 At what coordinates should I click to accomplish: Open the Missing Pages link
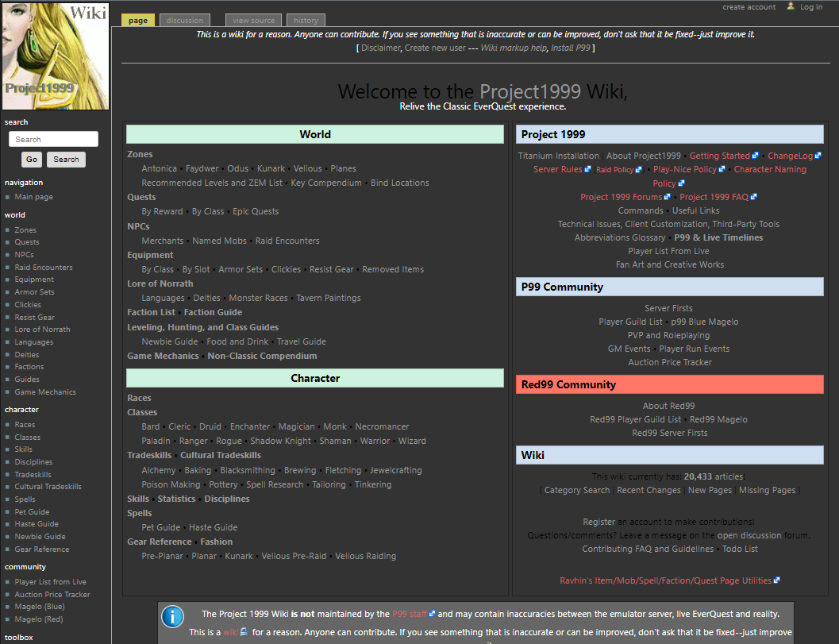click(x=767, y=490)
